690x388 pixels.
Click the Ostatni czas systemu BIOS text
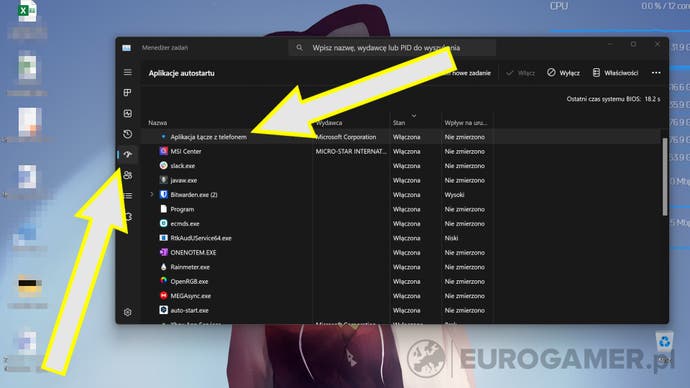click(x=613, y=99)
